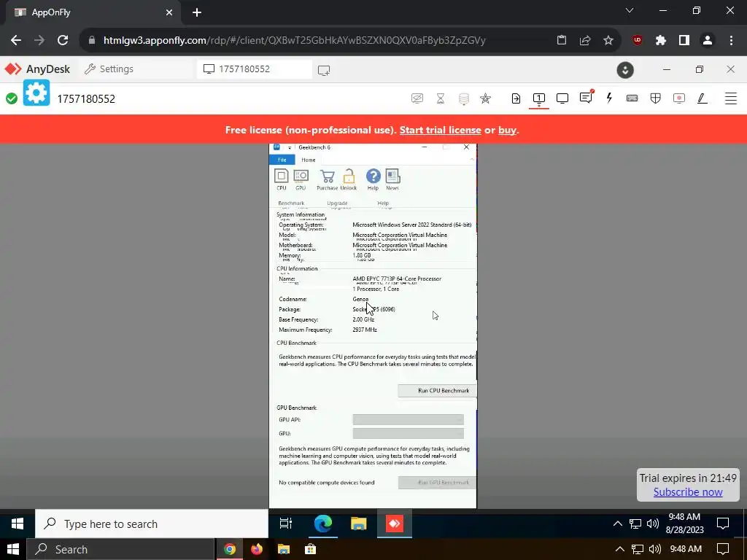Image resolution: width=747 pixels, height=560 pixels.
Task: Open the GPU device dropdown
Action: (x=409, y=433)
